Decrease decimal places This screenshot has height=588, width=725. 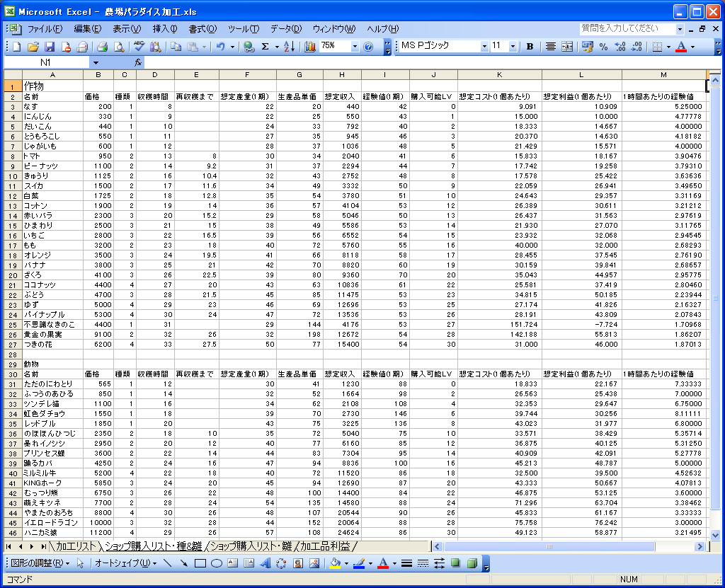(x=636, y=46)
